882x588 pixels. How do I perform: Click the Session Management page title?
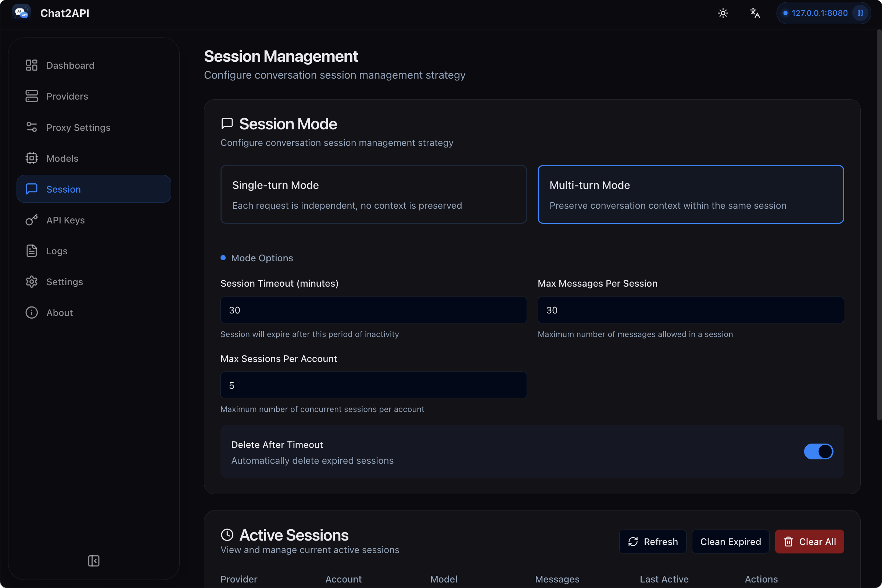(x=281, y=56)
